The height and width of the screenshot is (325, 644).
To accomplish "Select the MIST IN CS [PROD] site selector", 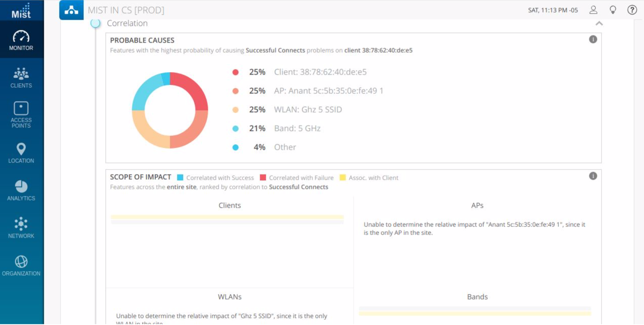I will [x=126, y=10].
